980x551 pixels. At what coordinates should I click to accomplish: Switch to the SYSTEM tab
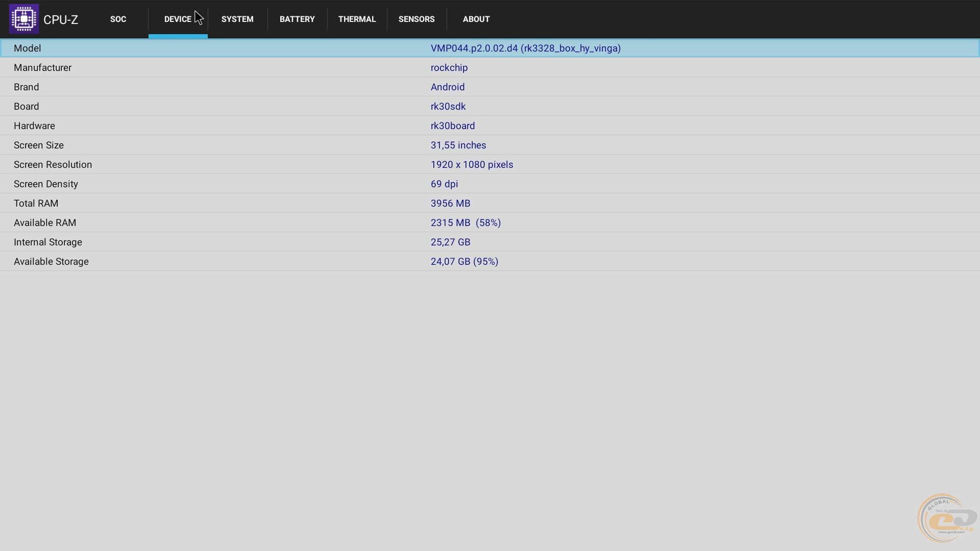point(237,19)
